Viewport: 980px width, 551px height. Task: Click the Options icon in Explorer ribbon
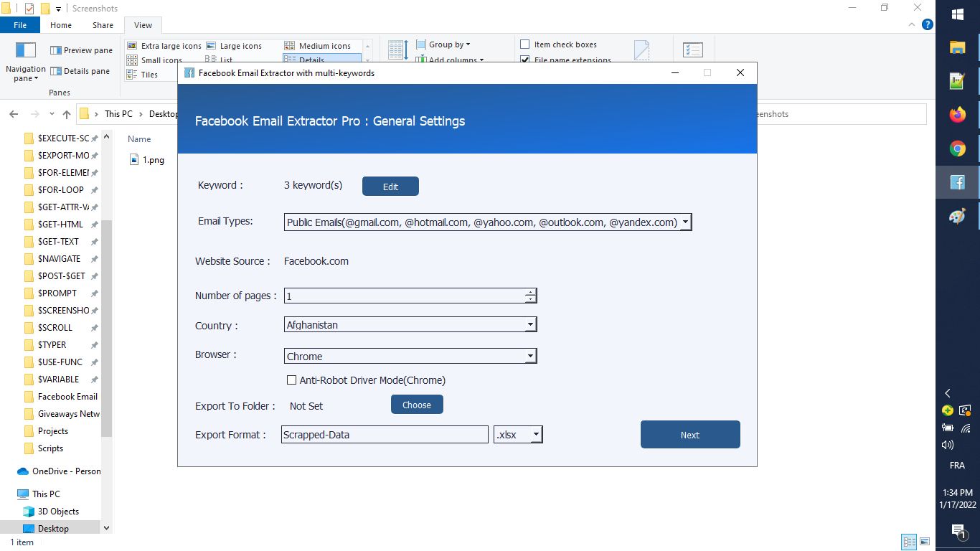(693, 50)
